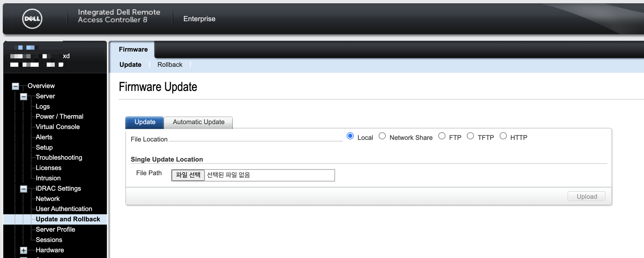Screen dimensions: 644x258
Task: Select the blue Update tab
Action: 145,122
